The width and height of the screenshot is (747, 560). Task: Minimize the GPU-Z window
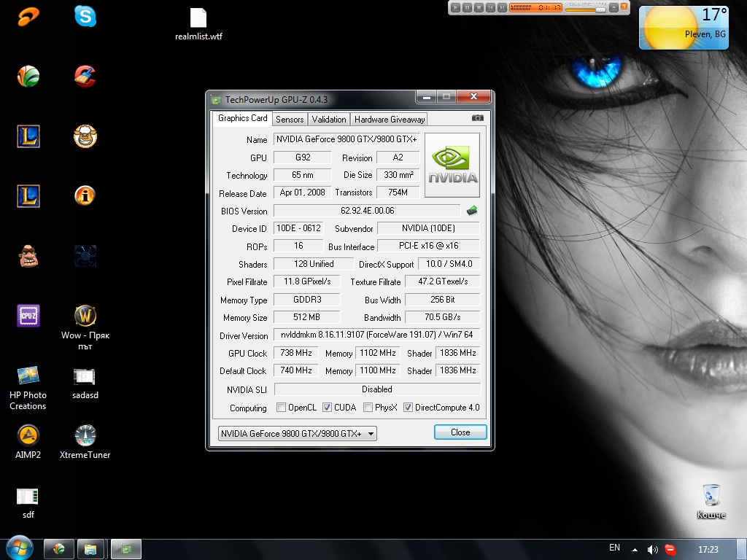click(x=426, y=97)
